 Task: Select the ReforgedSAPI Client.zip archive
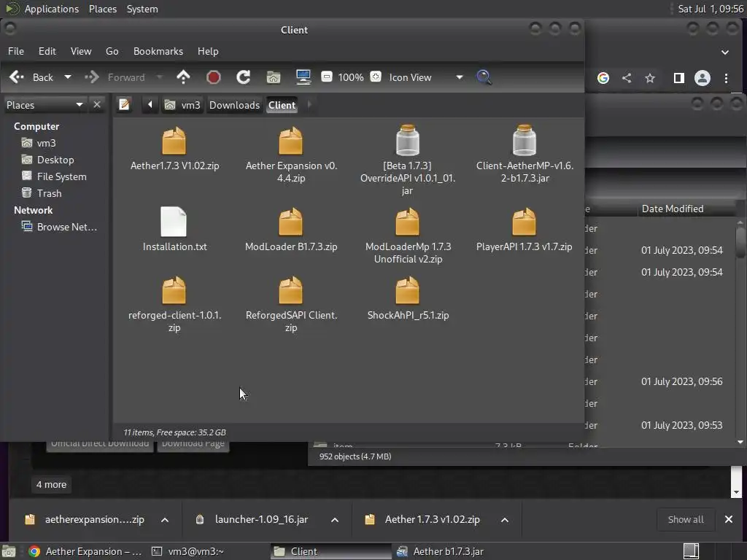tap(291, 304)
